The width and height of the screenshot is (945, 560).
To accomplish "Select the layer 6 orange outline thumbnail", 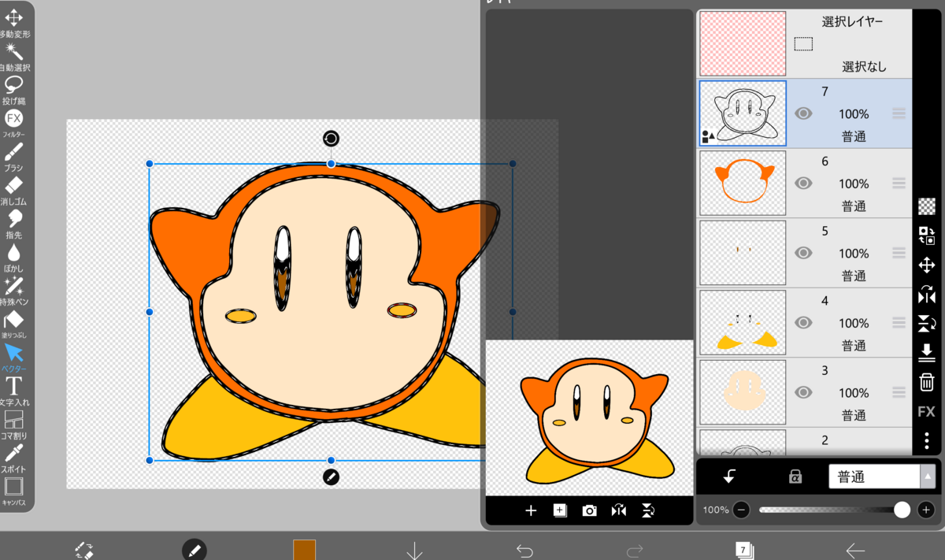I will [x=743, y=183].
